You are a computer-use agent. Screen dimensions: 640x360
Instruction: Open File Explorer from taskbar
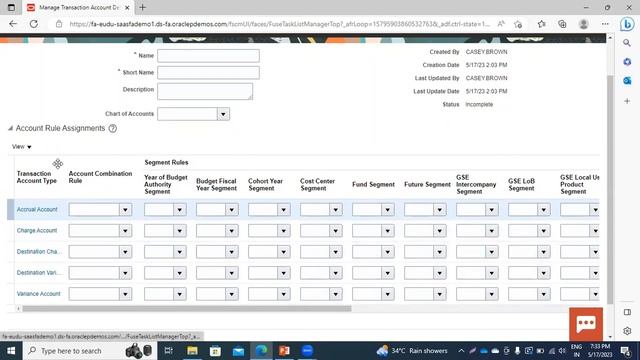[192, 351]
